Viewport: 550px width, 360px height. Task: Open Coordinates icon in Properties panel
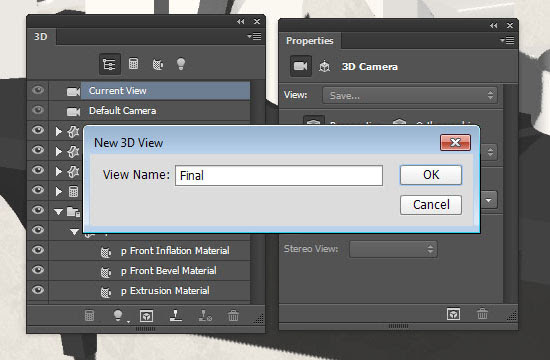[x=324, y=66]
